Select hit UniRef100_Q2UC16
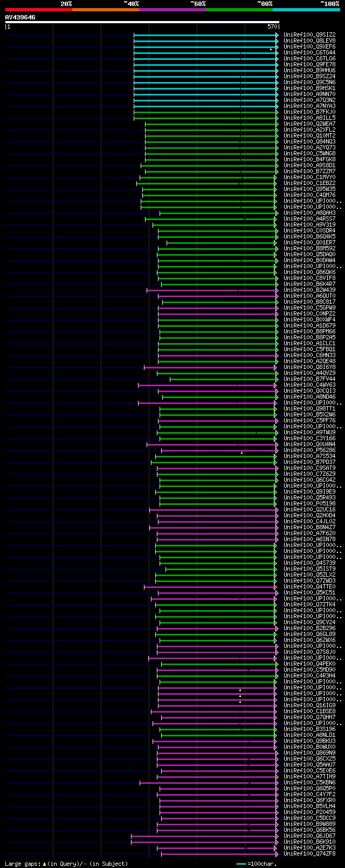 click(309, 510)
